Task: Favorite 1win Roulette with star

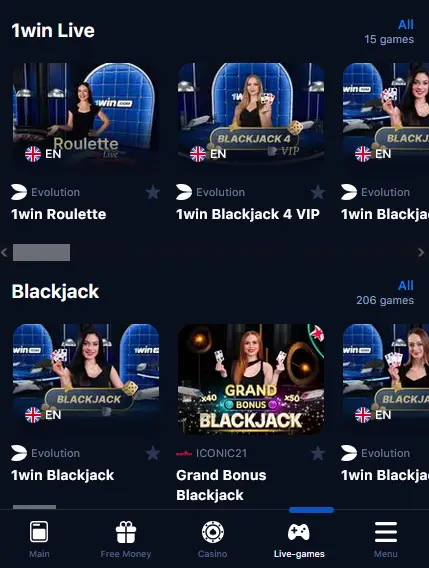Action: (x=153, y=192)
